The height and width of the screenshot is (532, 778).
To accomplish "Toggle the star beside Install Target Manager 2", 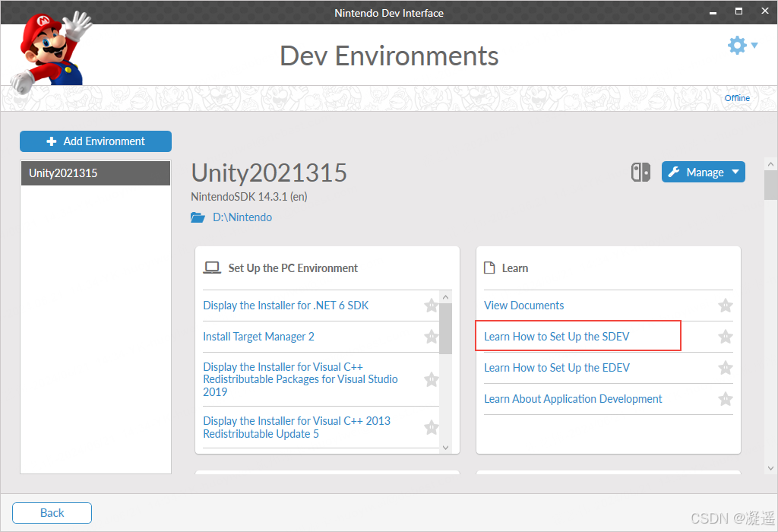I will point(431,336).
